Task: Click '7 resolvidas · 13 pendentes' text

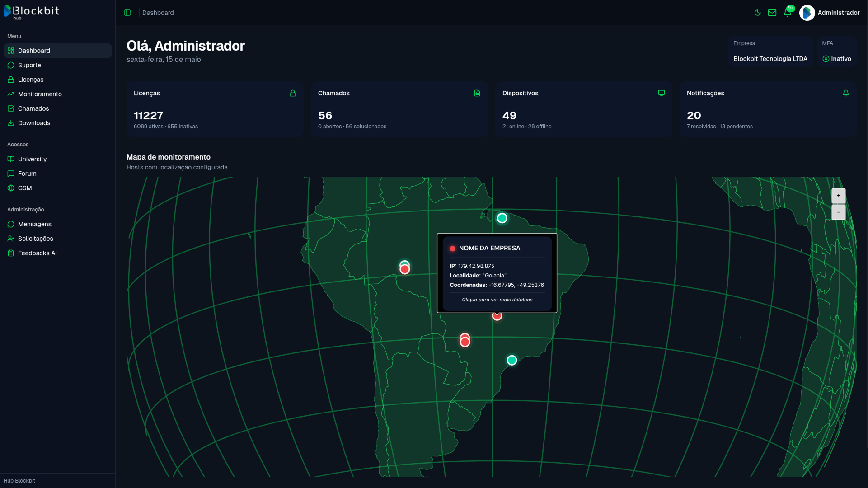Action: pos(720,127)
